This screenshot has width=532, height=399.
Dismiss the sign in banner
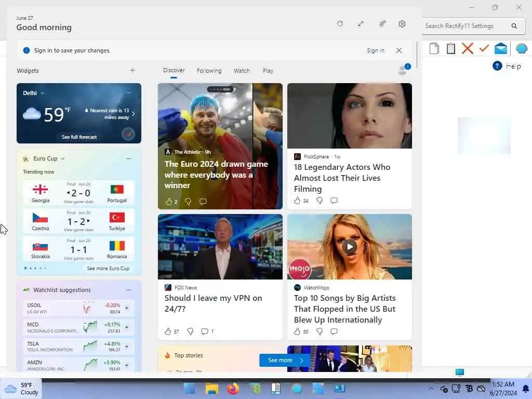[399, 50]
